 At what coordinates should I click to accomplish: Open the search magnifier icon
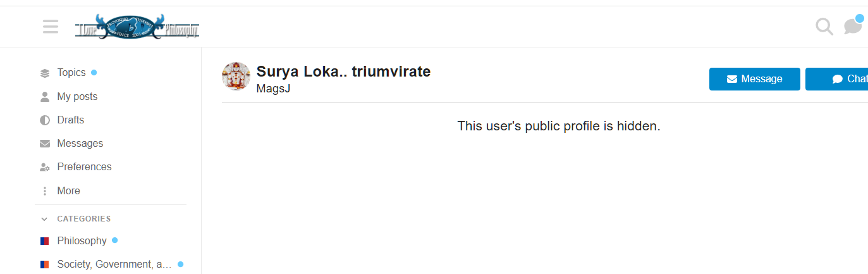tap(824, 27)
